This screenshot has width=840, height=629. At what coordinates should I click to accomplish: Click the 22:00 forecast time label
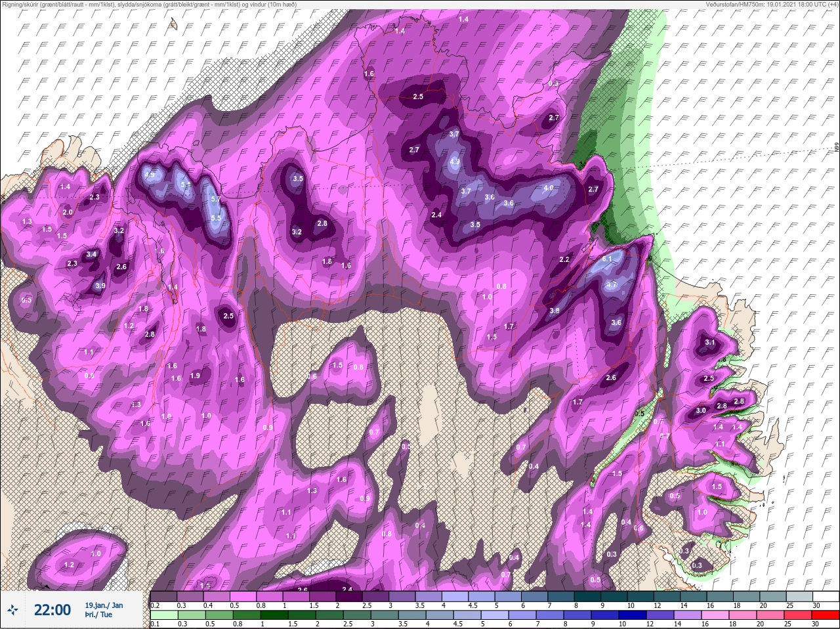pyautogui.click(x=52, y=610)
